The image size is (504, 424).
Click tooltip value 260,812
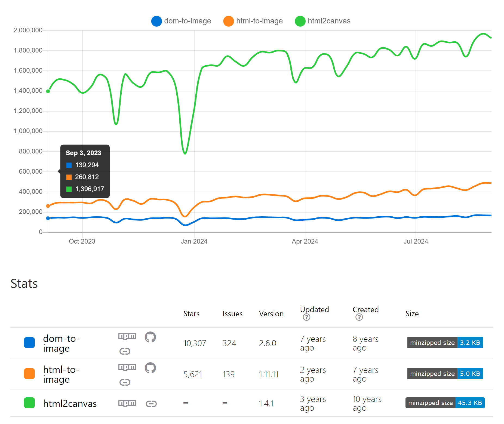point(87,177)
